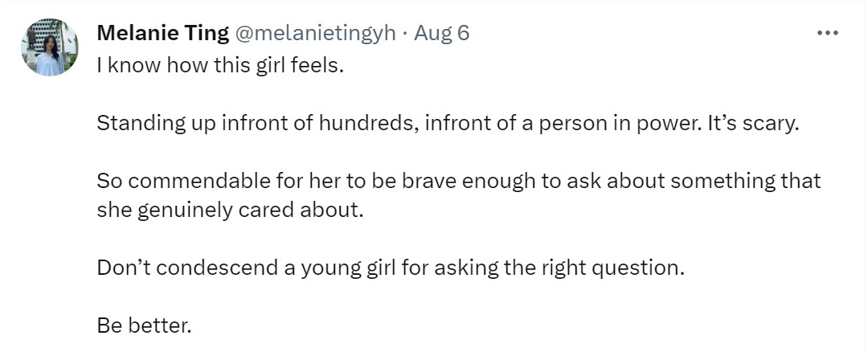Image resolution: width=868 pixels, height=352 pixels.
Task: Click the closing line "Be better."
Action: point(145,325)
